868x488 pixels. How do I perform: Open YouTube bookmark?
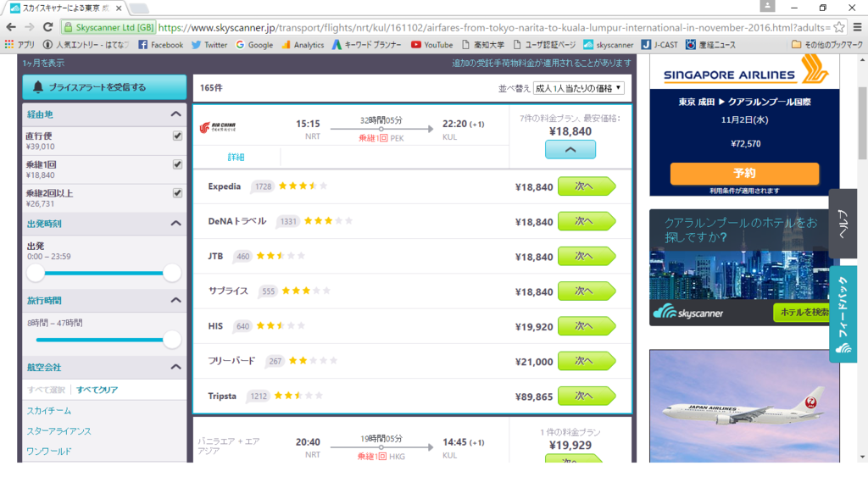[x=431, y=45]
